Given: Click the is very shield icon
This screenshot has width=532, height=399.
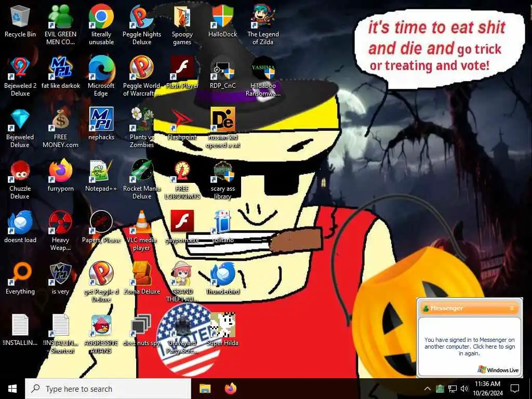Looking at the screenshot, I should click(x=61, y=274).
